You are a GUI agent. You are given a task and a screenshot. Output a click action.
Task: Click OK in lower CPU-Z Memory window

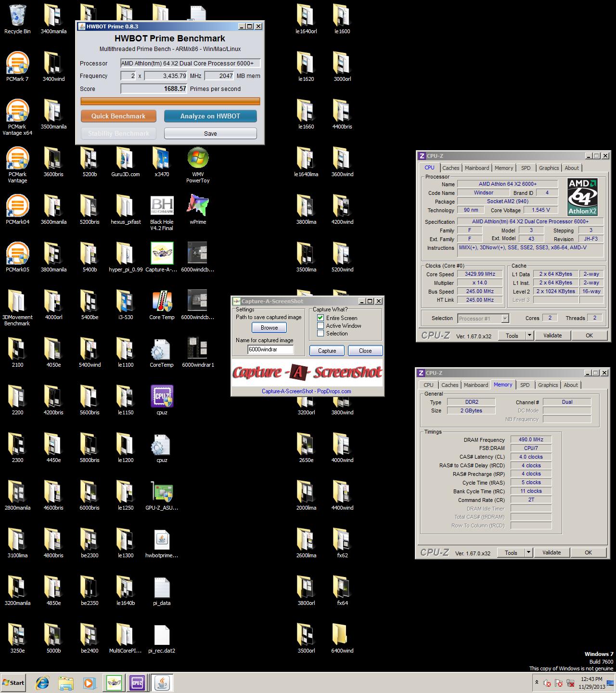click(x=588, y=552)
